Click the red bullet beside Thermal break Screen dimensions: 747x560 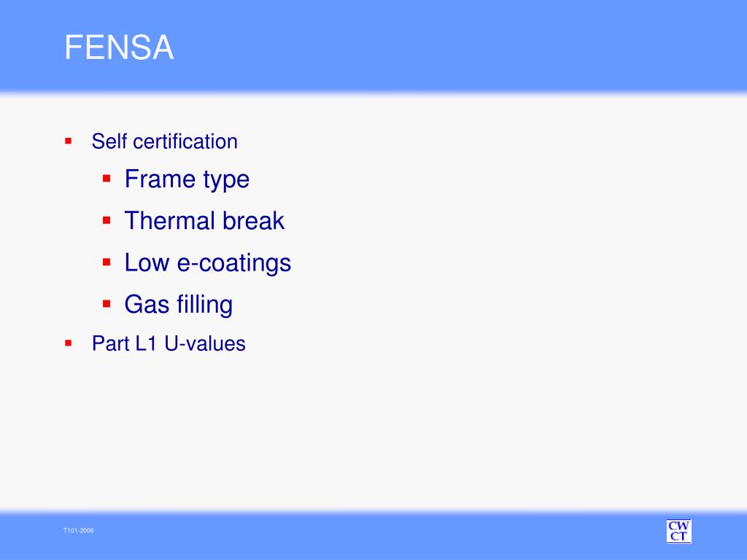click(x=107, y=220)
